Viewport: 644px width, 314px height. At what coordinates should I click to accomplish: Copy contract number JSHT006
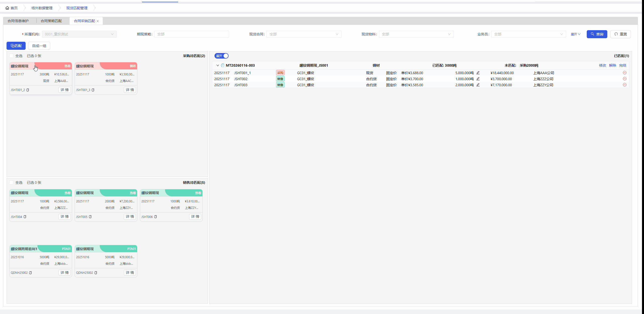pos(155,217)
